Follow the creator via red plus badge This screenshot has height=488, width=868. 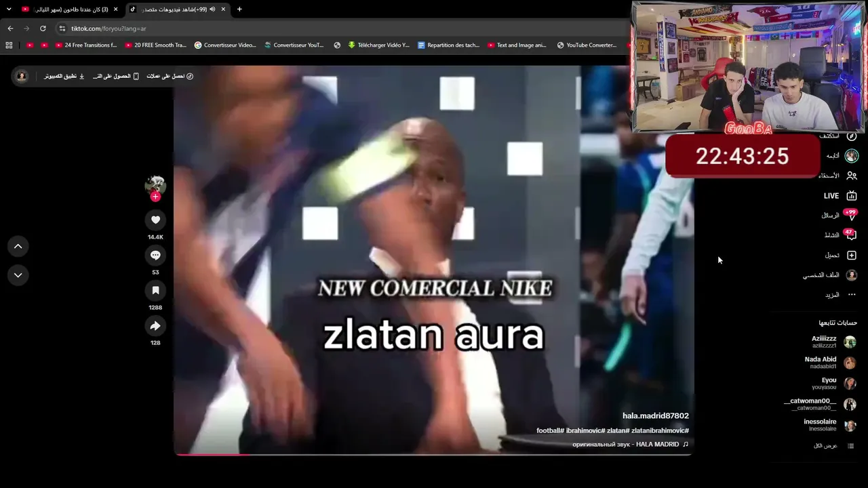pos(155,197)
